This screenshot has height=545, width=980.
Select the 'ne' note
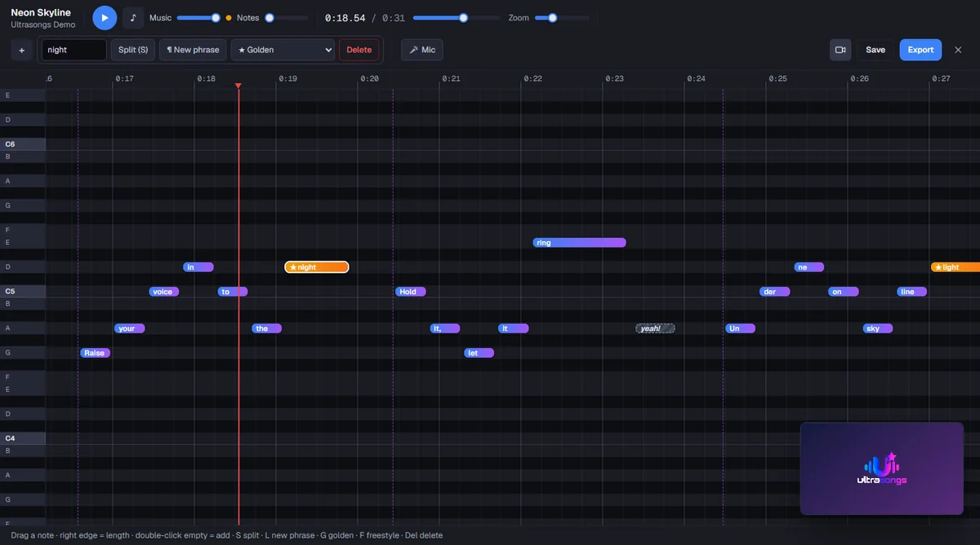click(808, 267)
